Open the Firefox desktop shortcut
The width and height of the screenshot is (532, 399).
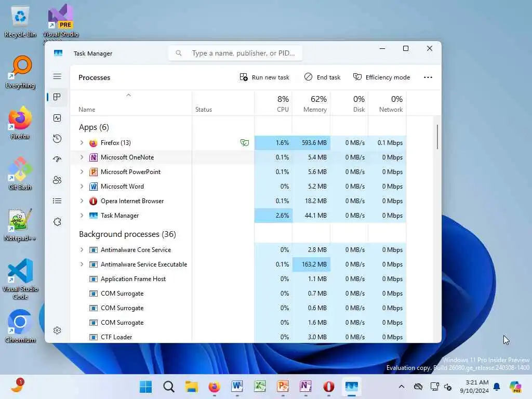click(x=20, y=123)
